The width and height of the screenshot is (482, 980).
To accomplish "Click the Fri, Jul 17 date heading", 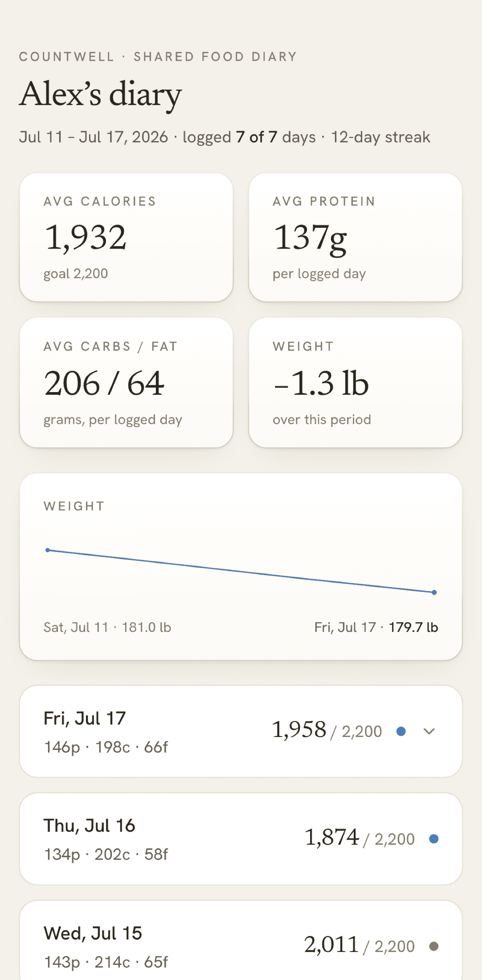I will [x=85, y=718].
